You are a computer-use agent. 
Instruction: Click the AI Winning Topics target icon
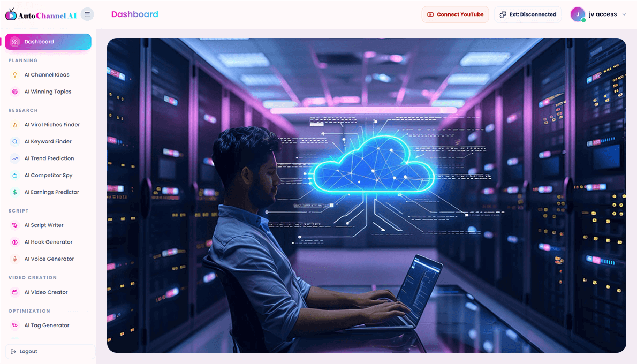pos(15,92)
